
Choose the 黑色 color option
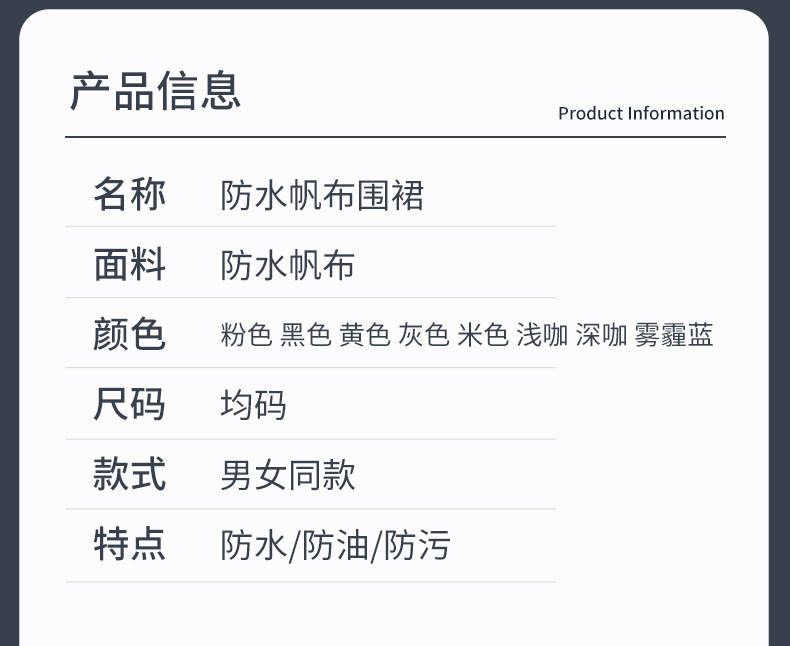(x=305, y=335)
